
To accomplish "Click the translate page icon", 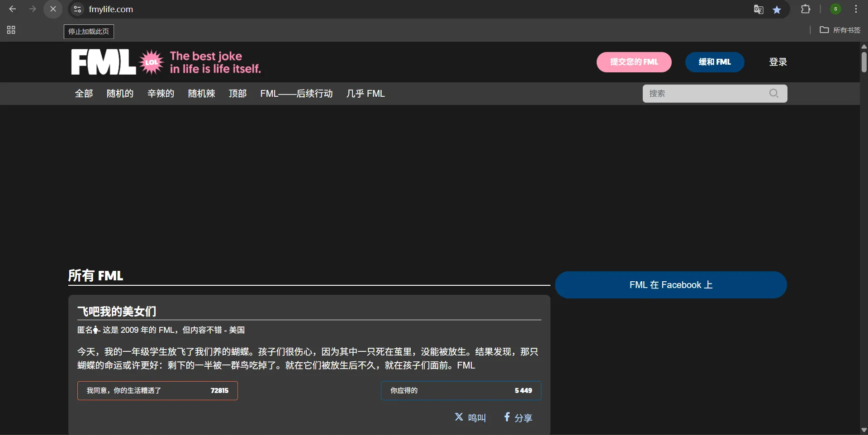I will [x=759, y=9].
